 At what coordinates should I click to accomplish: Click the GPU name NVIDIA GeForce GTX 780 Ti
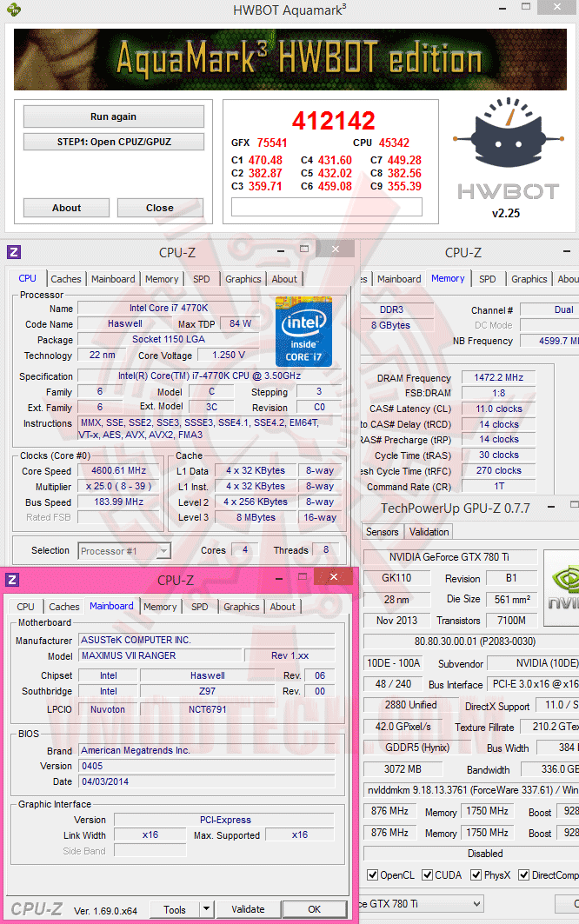(x=449, y=557)
